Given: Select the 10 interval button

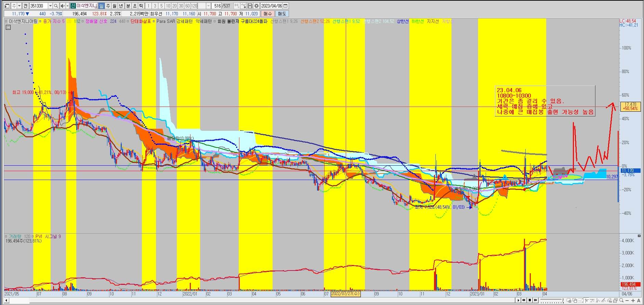Looking at the screenshot, I should pyautogui.click(x=168, y=6).
